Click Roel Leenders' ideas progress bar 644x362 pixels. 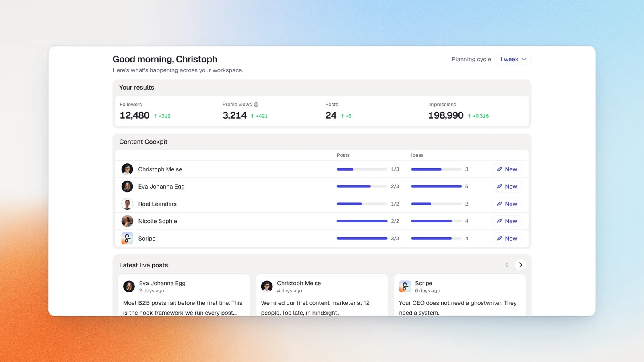pos(436,204)
